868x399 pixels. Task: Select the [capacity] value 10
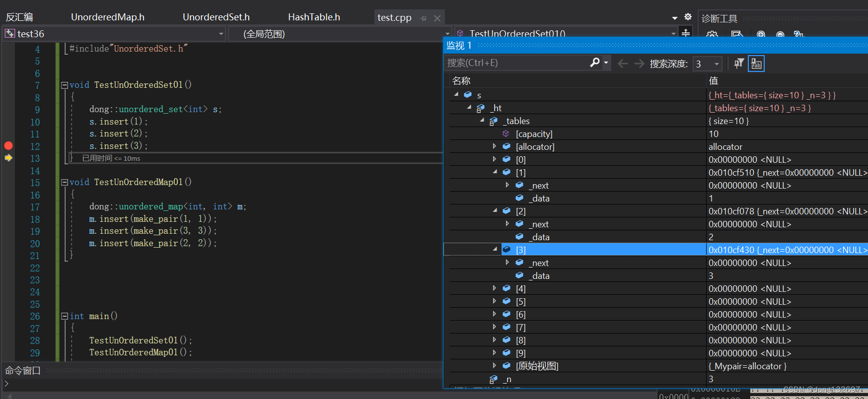(714, 134)
